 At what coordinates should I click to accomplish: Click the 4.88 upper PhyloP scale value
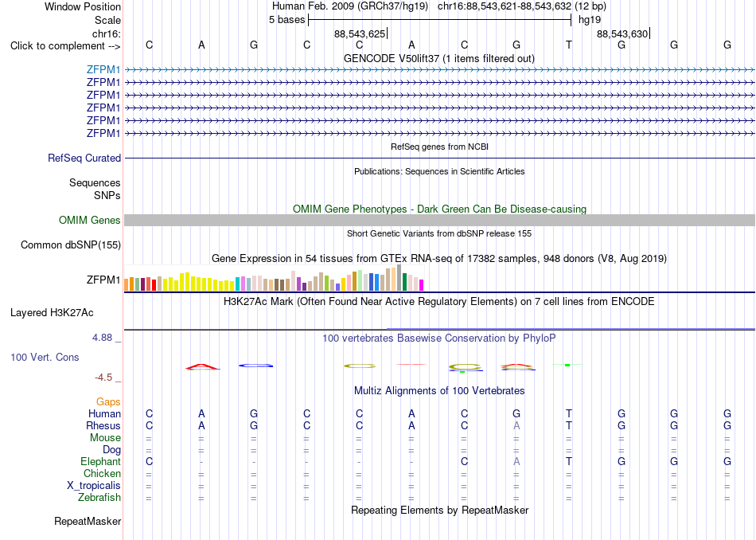(x=102, y=338)
